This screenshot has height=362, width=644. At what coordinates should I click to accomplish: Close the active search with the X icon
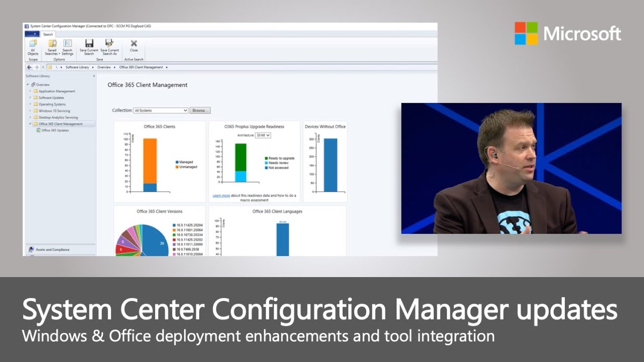[x=133, y=43]
